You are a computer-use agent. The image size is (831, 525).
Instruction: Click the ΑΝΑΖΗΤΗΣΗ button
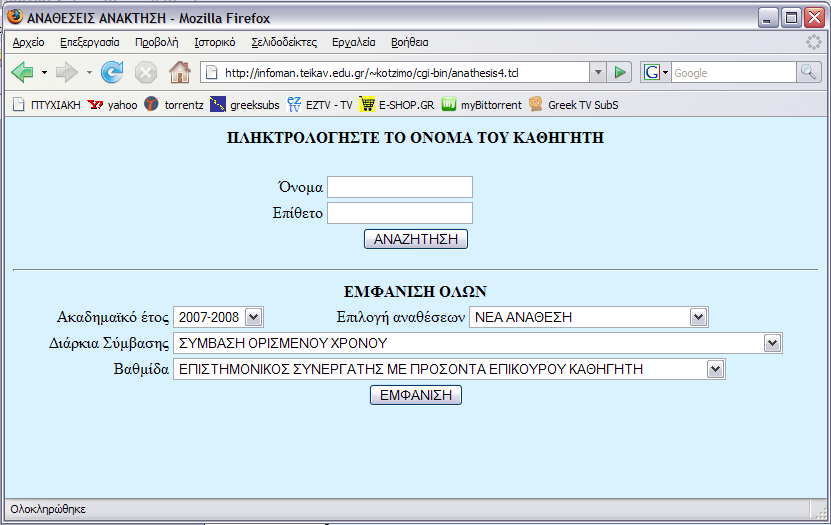coord(416,239)
